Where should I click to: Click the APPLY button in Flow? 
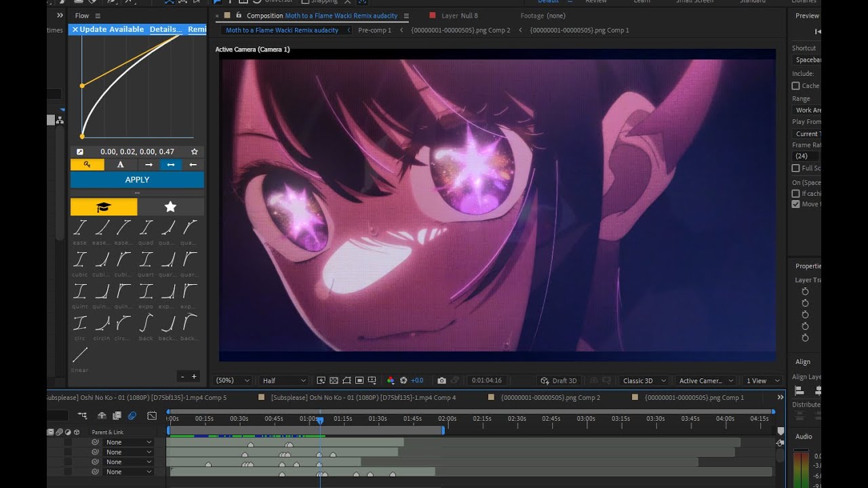[x=137, y=180]
